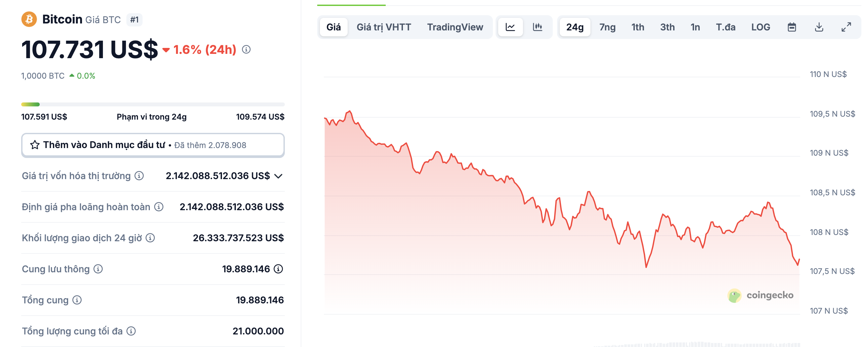The width and height of the screenshot is (868, 347).
Task: Click info icon next to Cung lưu thông value
Action: 278,269
